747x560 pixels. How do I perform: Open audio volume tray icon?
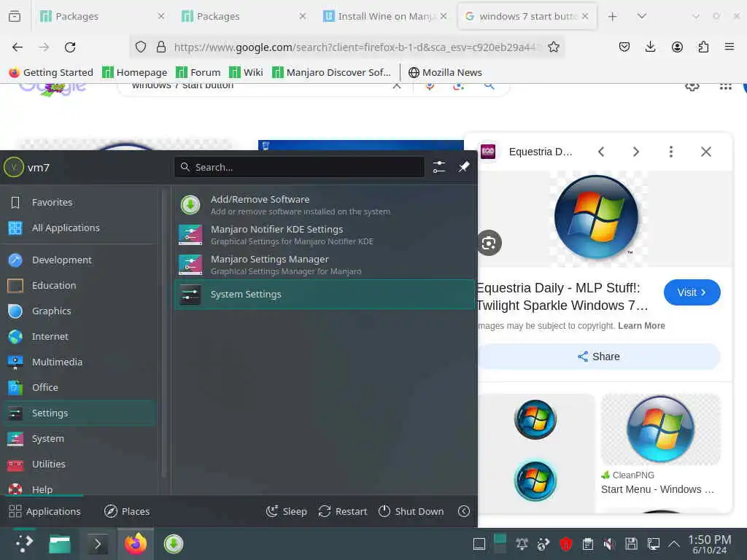coord(609,544)
